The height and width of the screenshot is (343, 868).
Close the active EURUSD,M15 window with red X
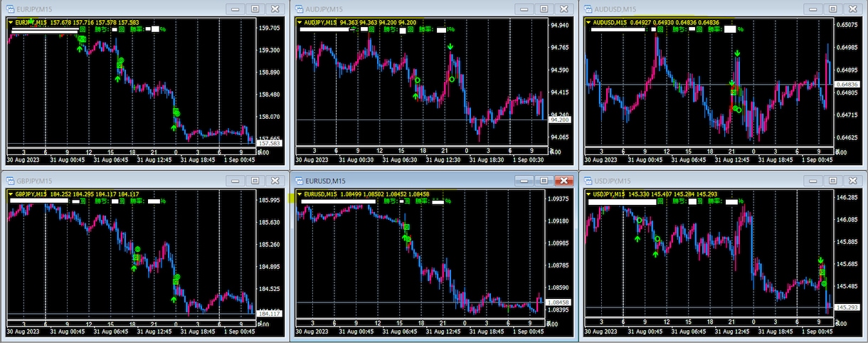pyautogui.click(x=564, y=181)
